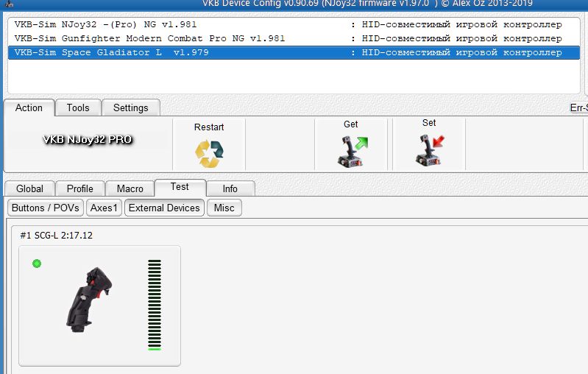Viewport: 588px width, 374px height.
Task: Click the VKB NJoy32 PRO logo text
Action: (x=88, y=140)
